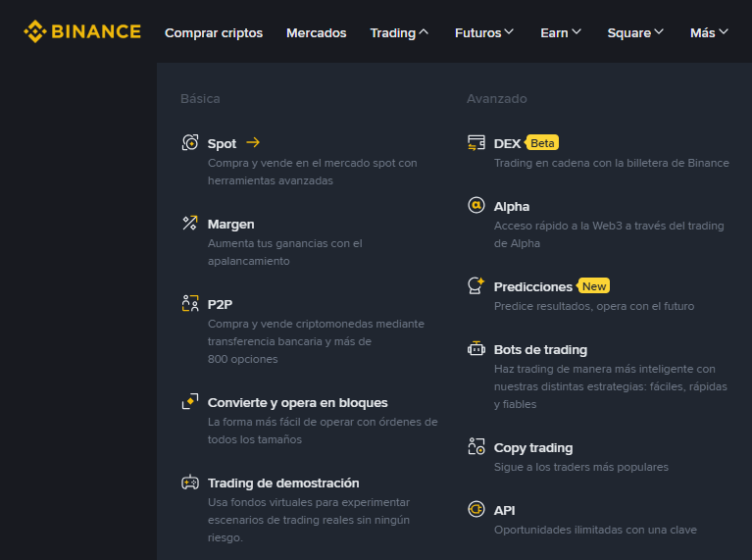Click text 'Acceso rápido a la Web3'
Screen dimensions: 752x560
558,226
